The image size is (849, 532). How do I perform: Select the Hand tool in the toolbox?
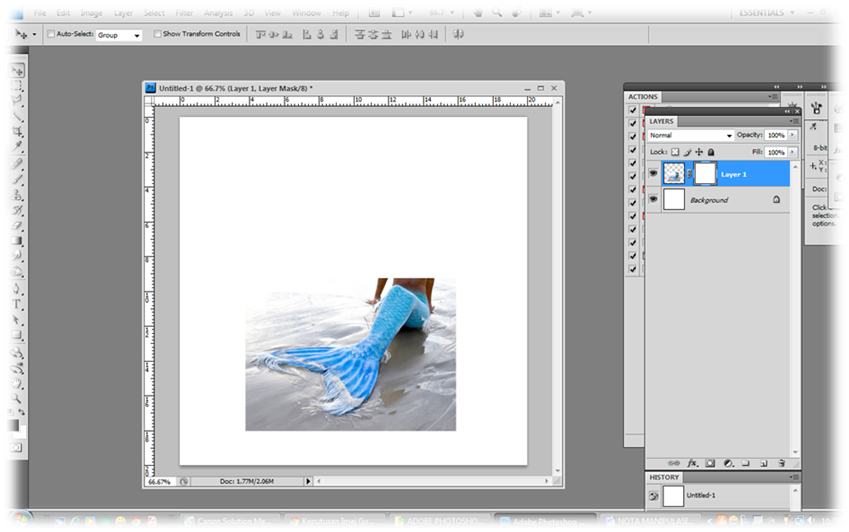coord(17,384)
